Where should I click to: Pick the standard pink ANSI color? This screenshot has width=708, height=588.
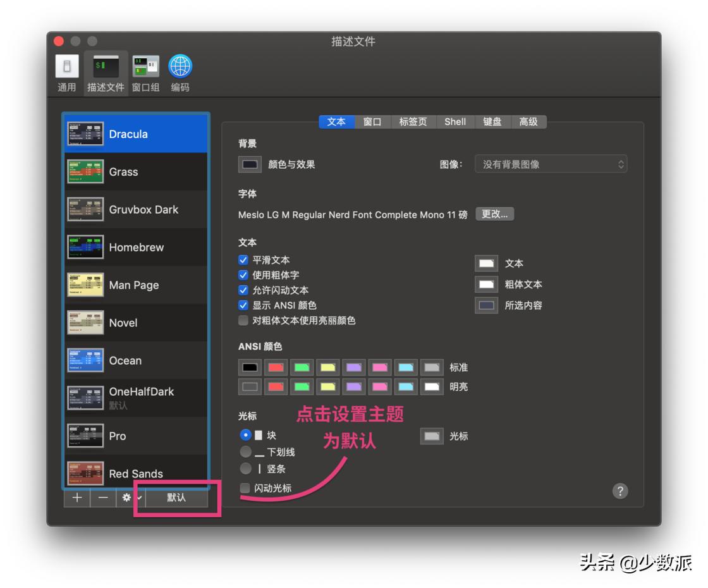[x=380, y=367]
